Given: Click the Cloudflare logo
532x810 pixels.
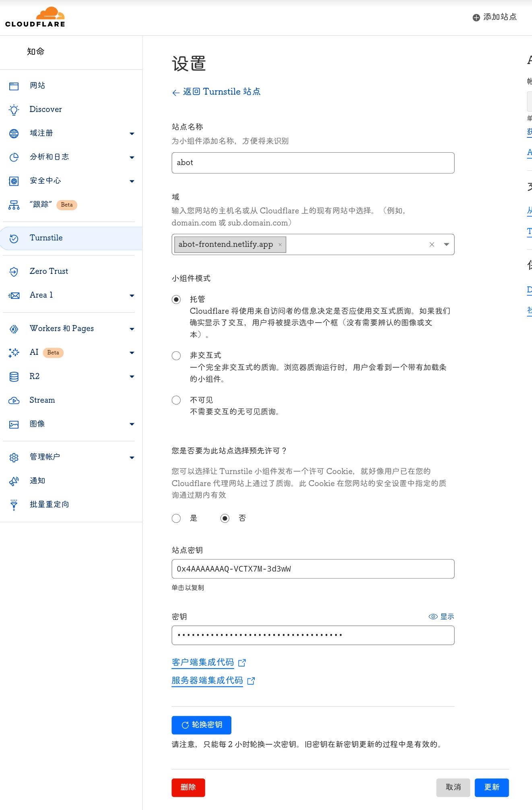Looking at the screenshot, I should 35,17.
